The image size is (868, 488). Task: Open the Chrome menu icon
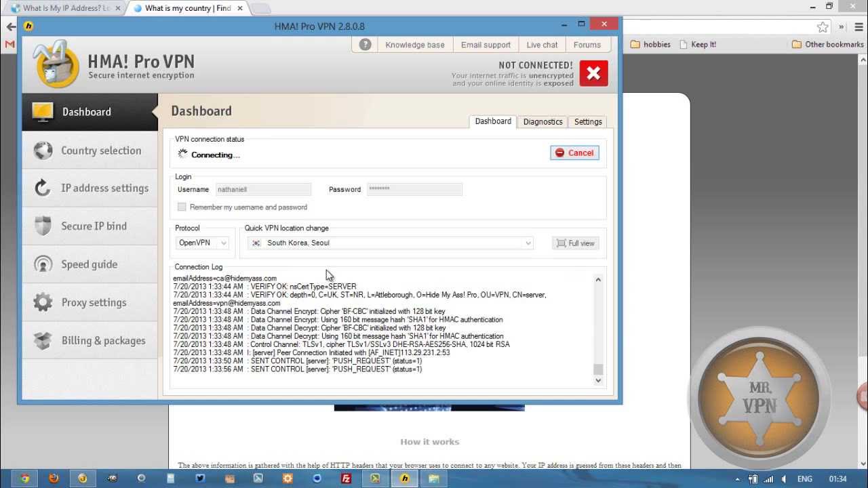coord(858,27)
